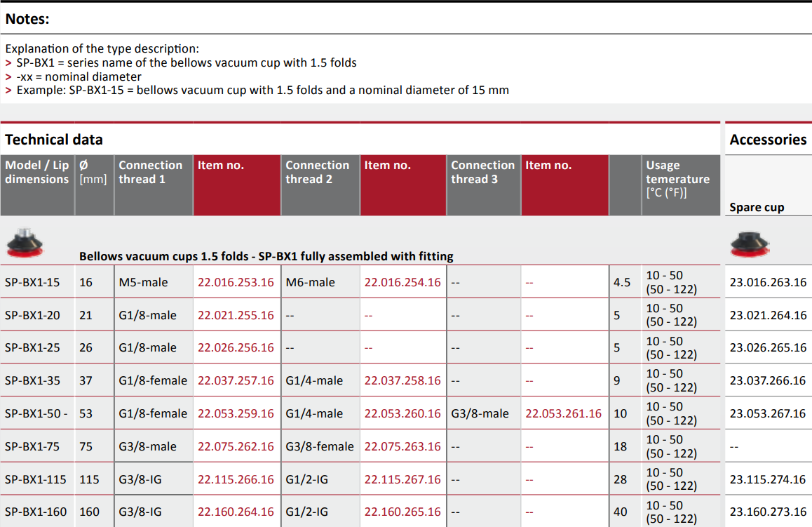Select spare cup number 23.026.265.16
The image size is (812, 527).
click(768, 347)
